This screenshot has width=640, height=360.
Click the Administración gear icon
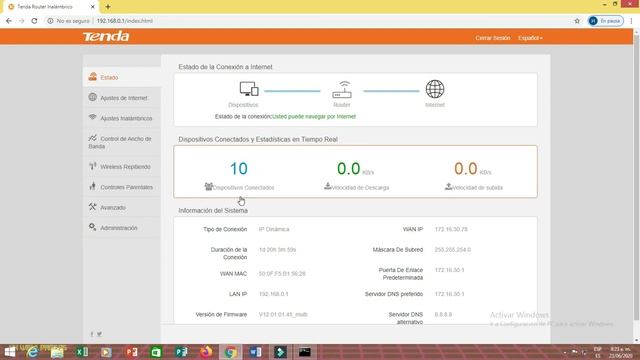point(93,227)
